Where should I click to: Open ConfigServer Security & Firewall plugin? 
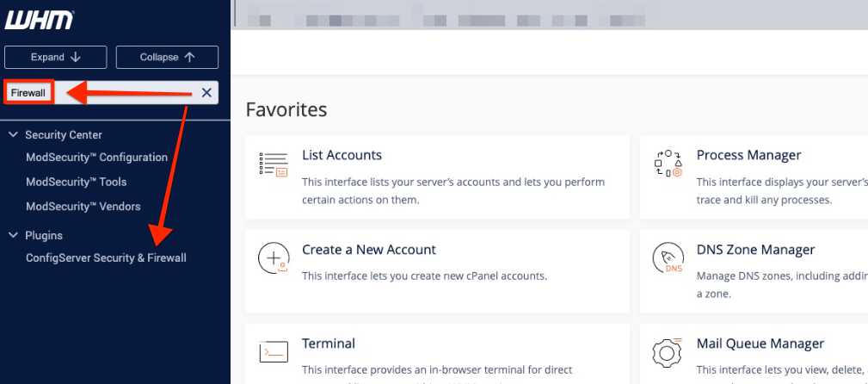[x=106, y=257]
